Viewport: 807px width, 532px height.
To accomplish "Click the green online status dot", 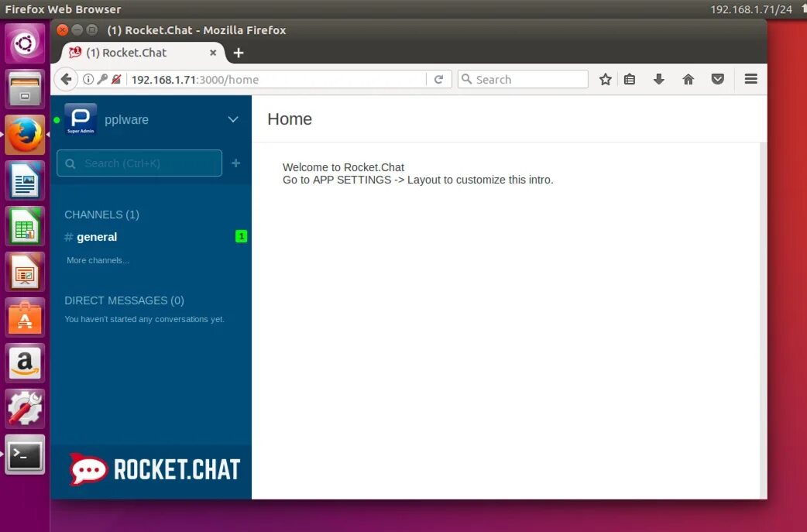I will tap(57, 120).
